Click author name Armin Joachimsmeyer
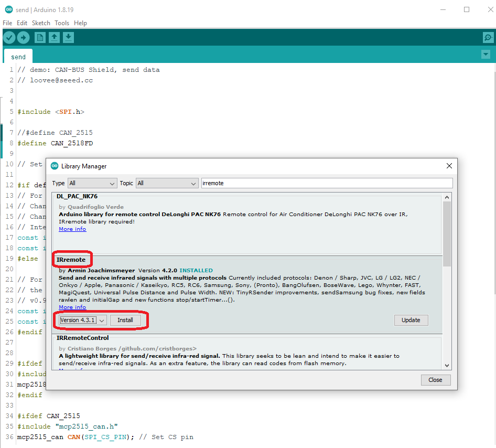This screenshot has height=448, width=496. coord(101,271)
